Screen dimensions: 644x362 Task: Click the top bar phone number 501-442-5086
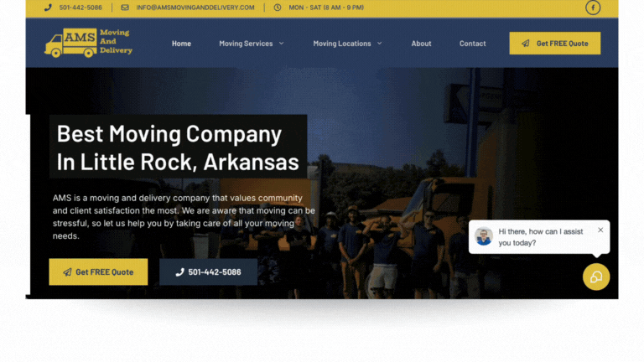(x=80, y=8)
